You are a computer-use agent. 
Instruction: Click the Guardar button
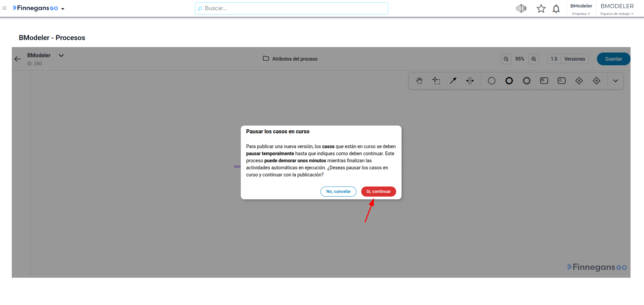(x=613, y=59)
